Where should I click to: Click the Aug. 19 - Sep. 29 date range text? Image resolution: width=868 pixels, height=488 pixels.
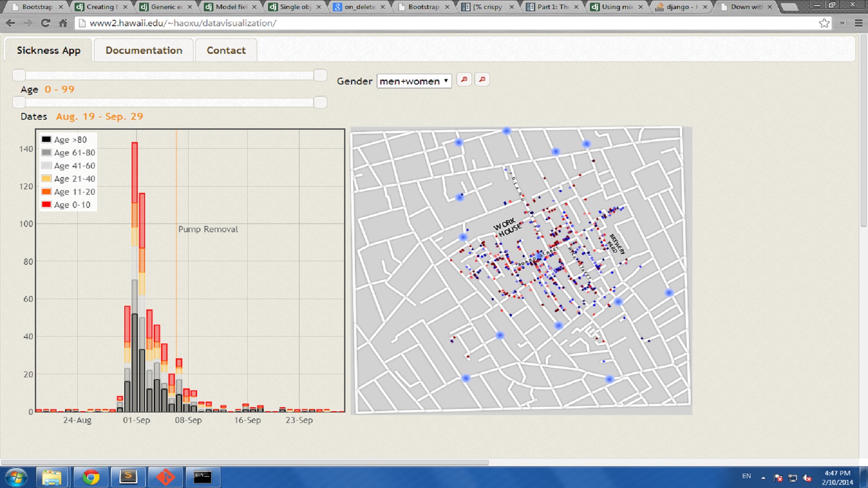(x=99, y=117)
